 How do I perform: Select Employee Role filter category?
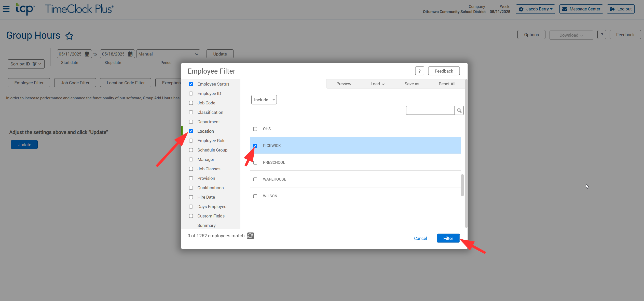click(211, 141)
